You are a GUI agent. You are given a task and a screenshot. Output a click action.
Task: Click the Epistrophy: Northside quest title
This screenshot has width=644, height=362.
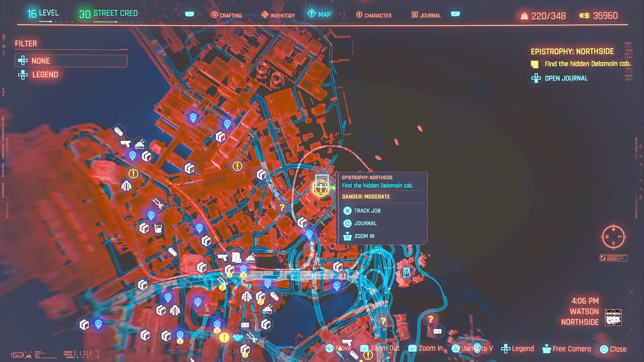coord(572,51)
